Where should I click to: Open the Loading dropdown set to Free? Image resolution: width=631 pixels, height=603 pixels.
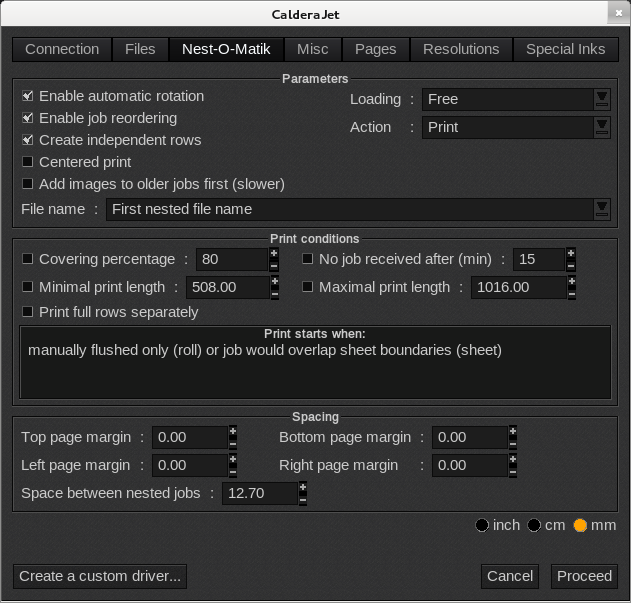pos(601,99)
